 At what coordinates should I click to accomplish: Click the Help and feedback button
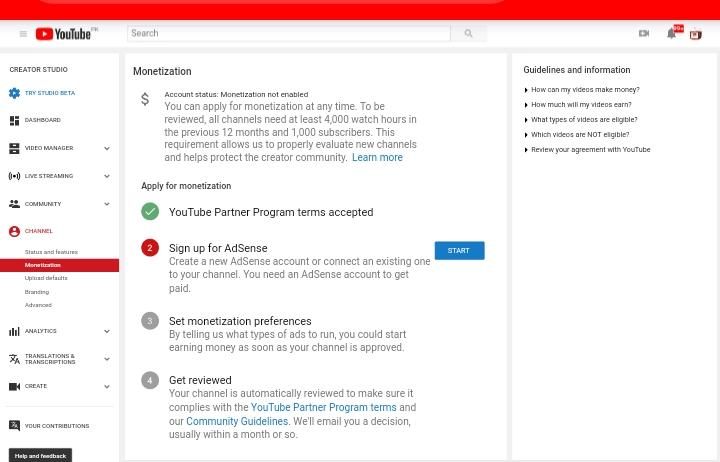[x=40, y=456]
